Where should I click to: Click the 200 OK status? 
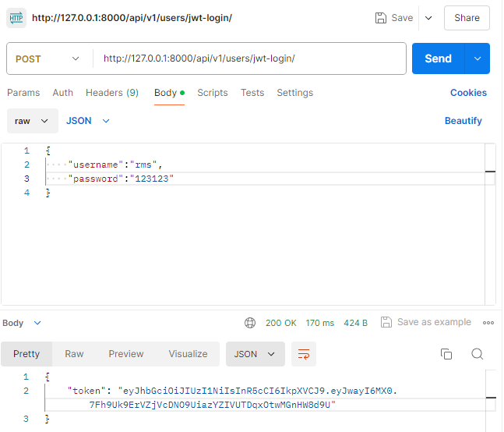(x=281, y=323)
